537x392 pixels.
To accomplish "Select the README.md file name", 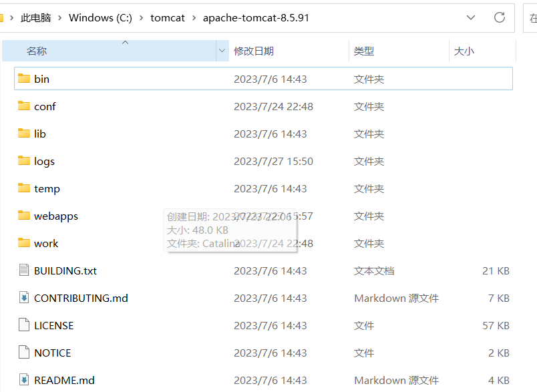I will (64, 381).
